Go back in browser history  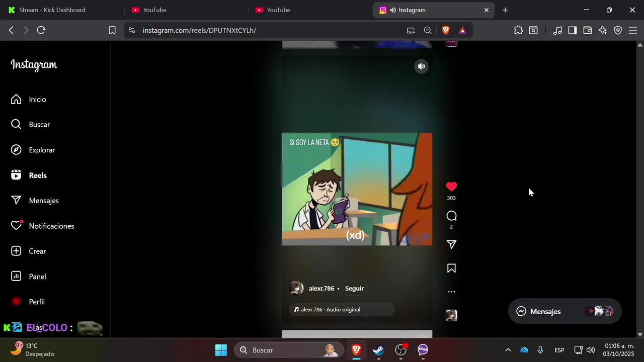[11, 30]
